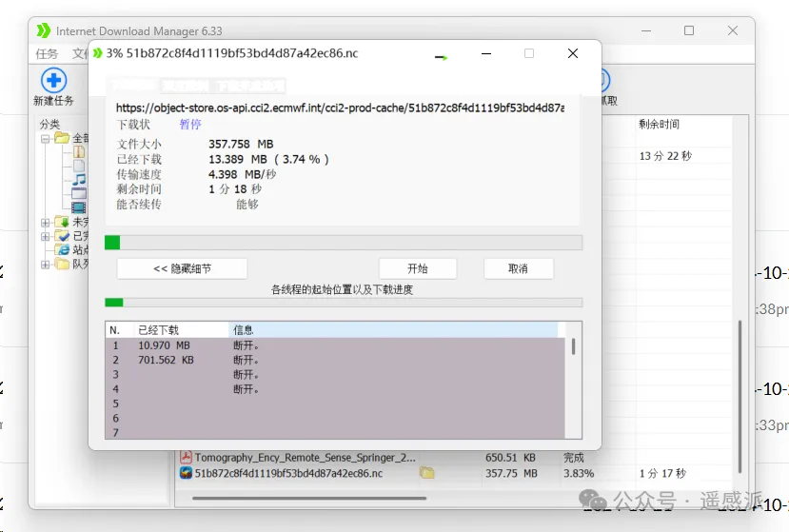Open the finished folder with blue checkmark icon

click(x=62, y=236)
